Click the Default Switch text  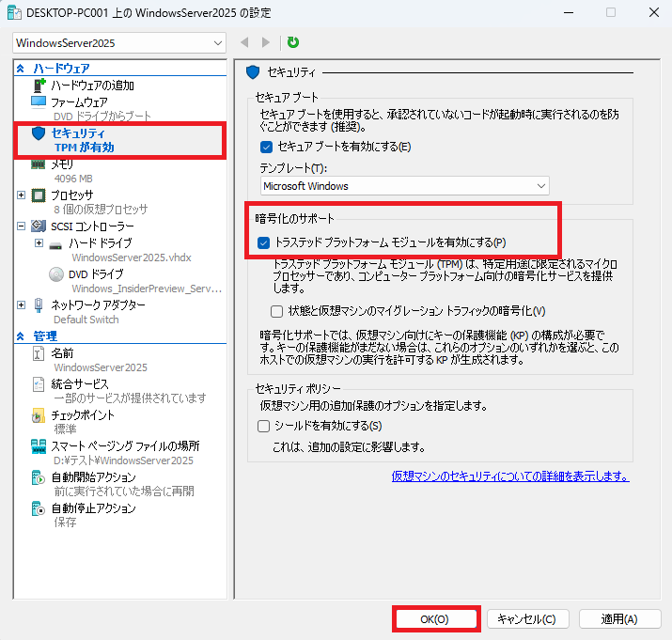tap(86, 320)
